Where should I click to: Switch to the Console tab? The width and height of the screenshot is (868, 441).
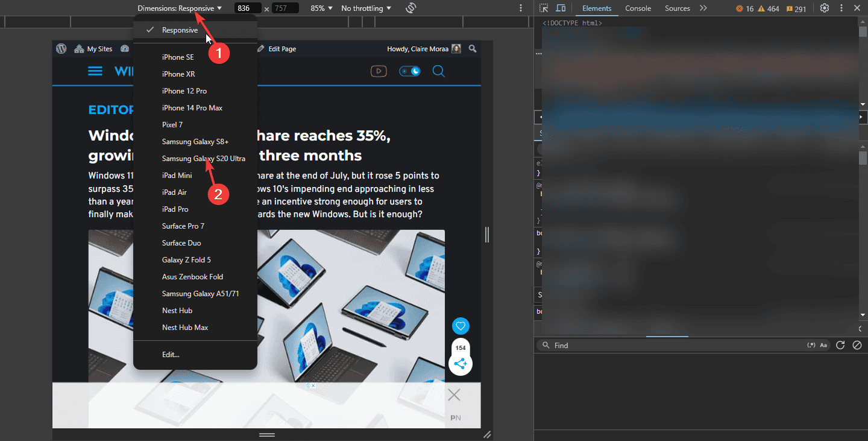(x=638, y=8)
